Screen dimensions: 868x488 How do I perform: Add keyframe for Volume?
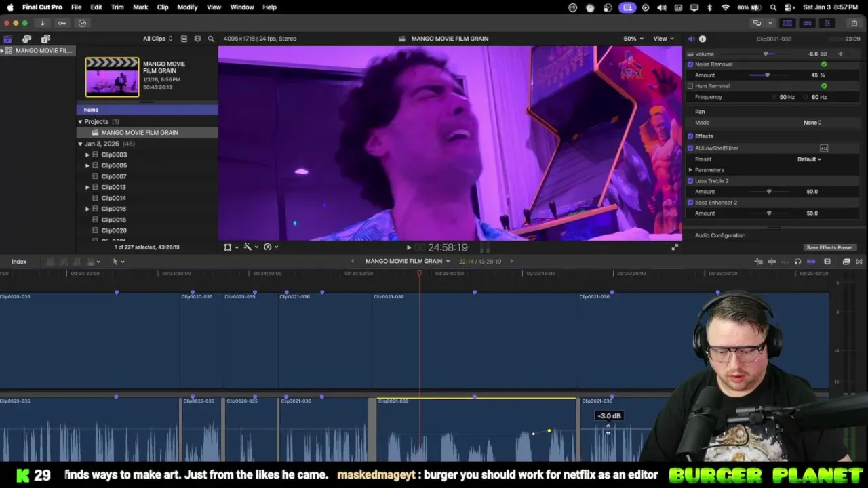click(x=840, y=54)
